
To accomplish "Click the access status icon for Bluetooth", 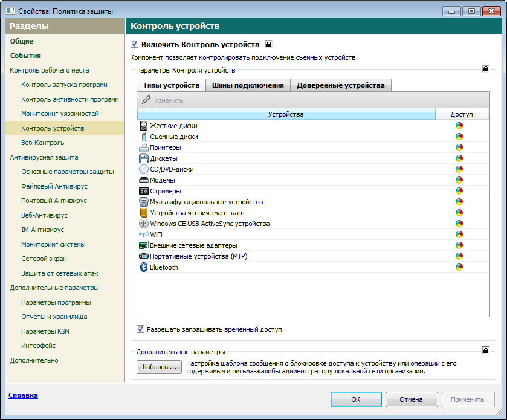I will [459, 267].
